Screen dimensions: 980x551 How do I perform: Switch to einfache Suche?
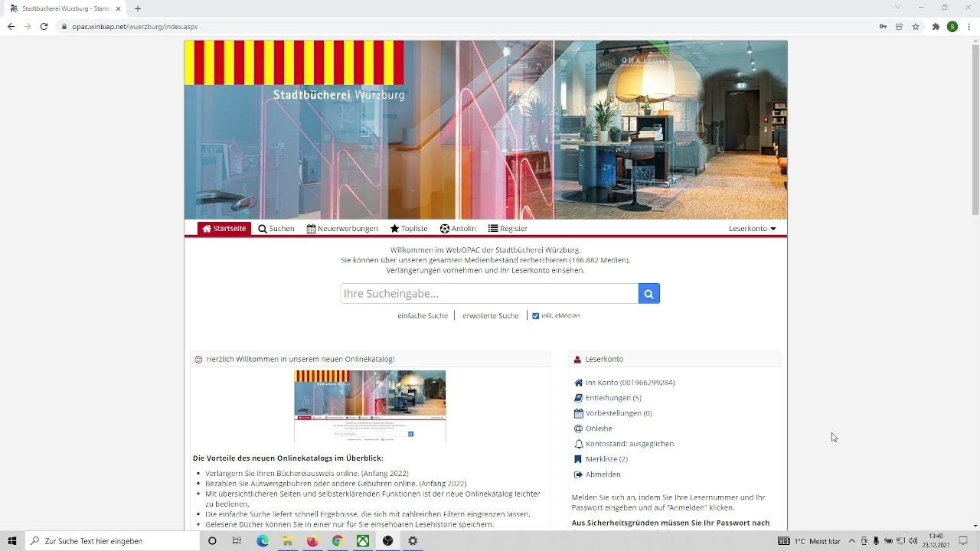pyautogui.click(x=423, y=315)
